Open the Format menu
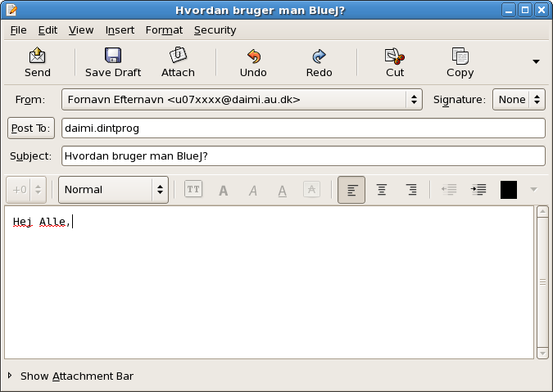Screen dimensions: 553x392 [x=164, y=30]
